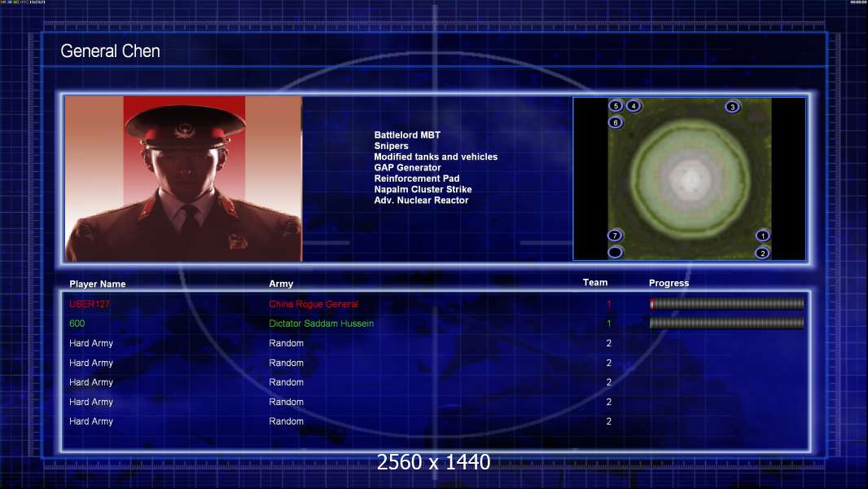Select start position 4 on the map

pyautogui.click(x=633, y=106)
